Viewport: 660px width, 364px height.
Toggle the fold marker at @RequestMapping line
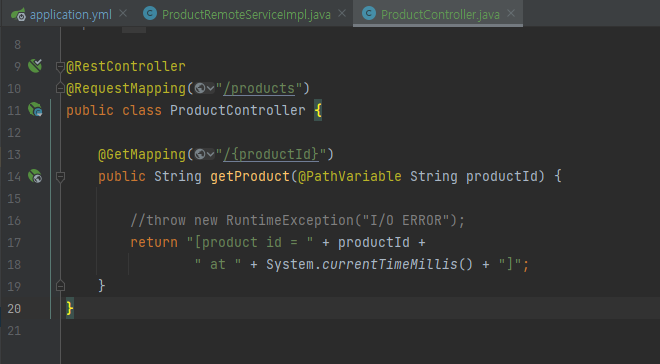60,88
